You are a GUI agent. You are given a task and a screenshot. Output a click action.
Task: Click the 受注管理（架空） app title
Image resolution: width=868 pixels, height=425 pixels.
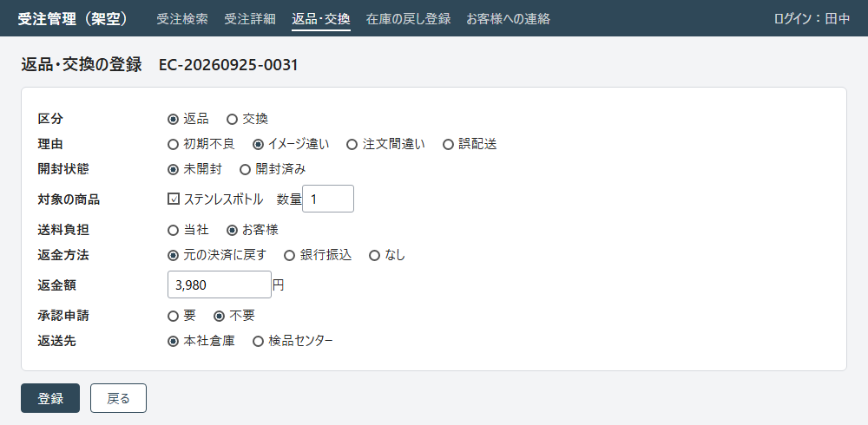[73, 19]
